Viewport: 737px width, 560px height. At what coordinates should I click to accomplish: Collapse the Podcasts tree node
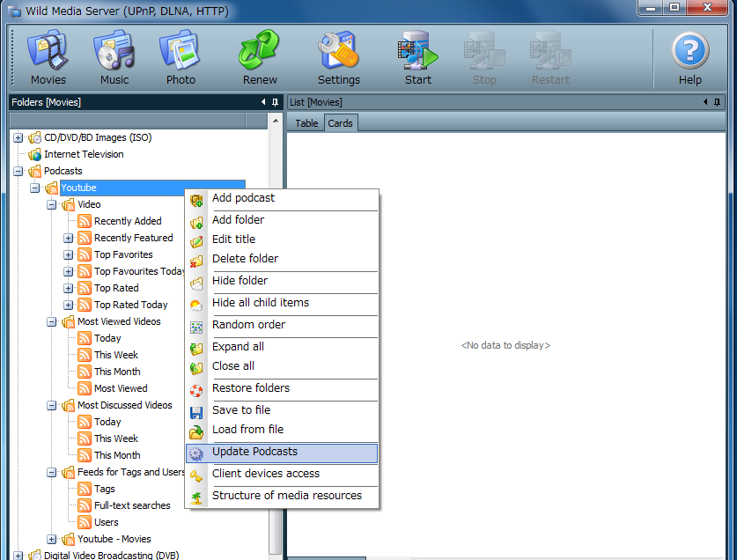[18, 171]
